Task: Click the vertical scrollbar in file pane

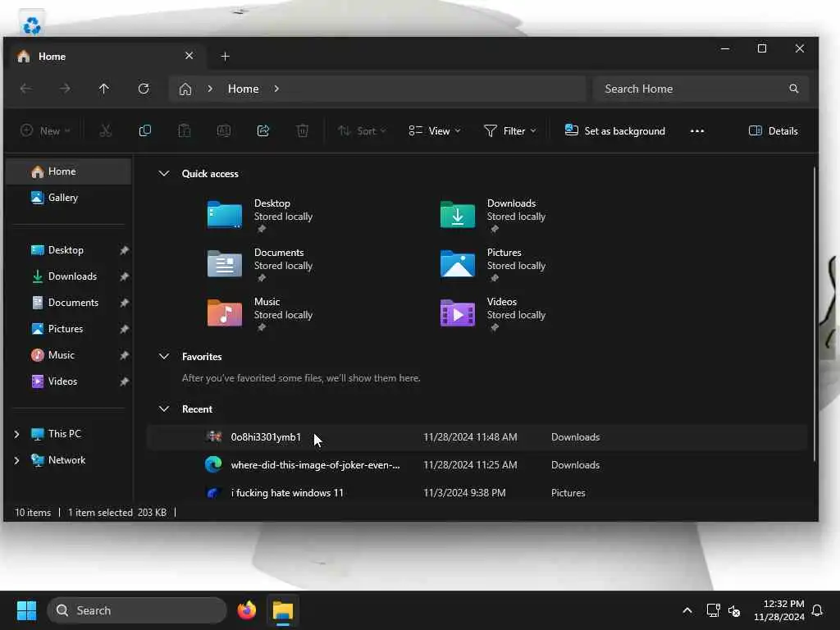Action: 815,313
